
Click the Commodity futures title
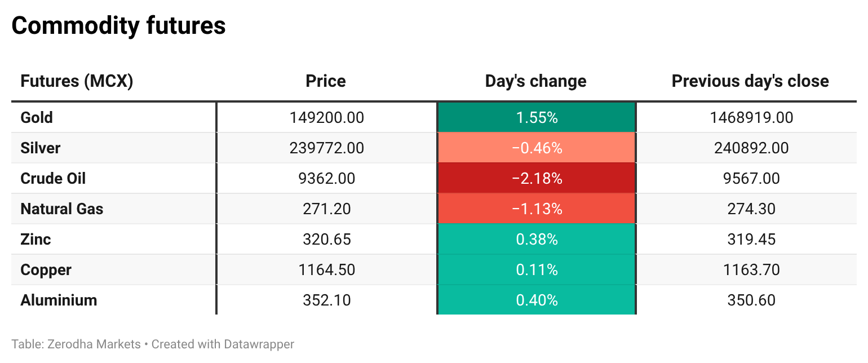(118, 26)
